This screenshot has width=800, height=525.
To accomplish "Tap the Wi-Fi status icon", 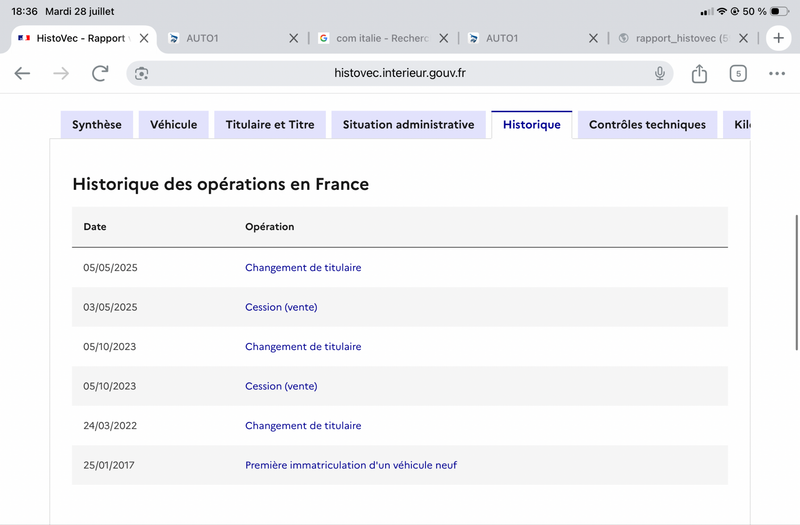I will point(721,11).
